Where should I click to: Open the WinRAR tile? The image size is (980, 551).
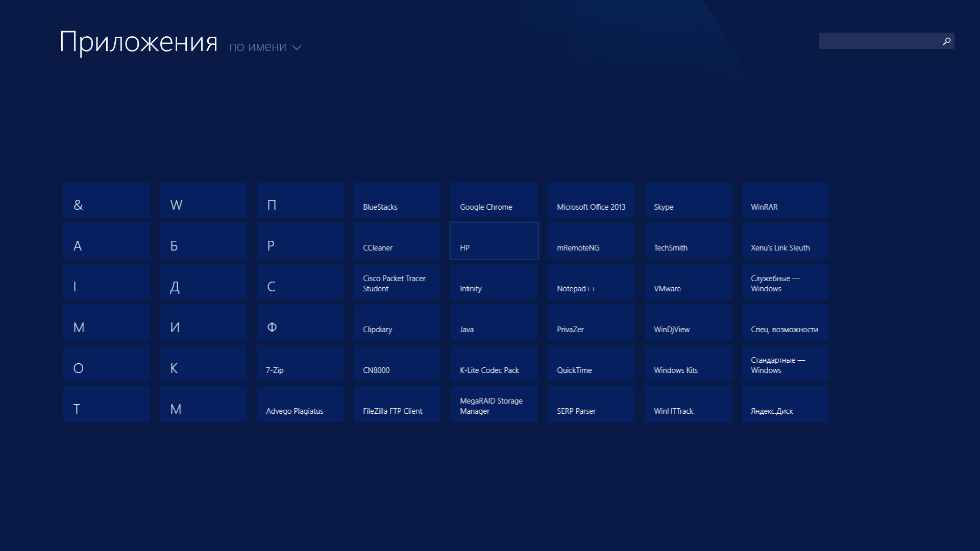click(785, 200)
